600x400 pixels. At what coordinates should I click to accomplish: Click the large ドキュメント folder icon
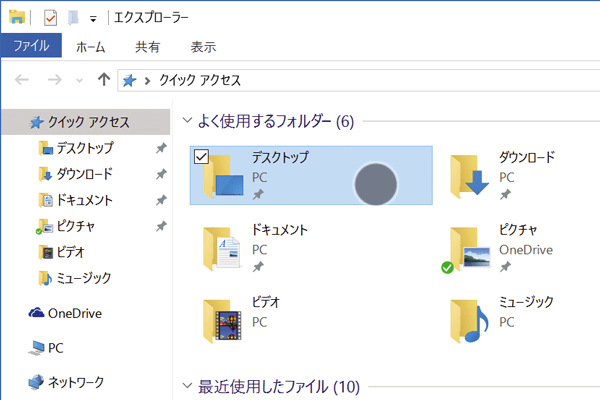222,249
